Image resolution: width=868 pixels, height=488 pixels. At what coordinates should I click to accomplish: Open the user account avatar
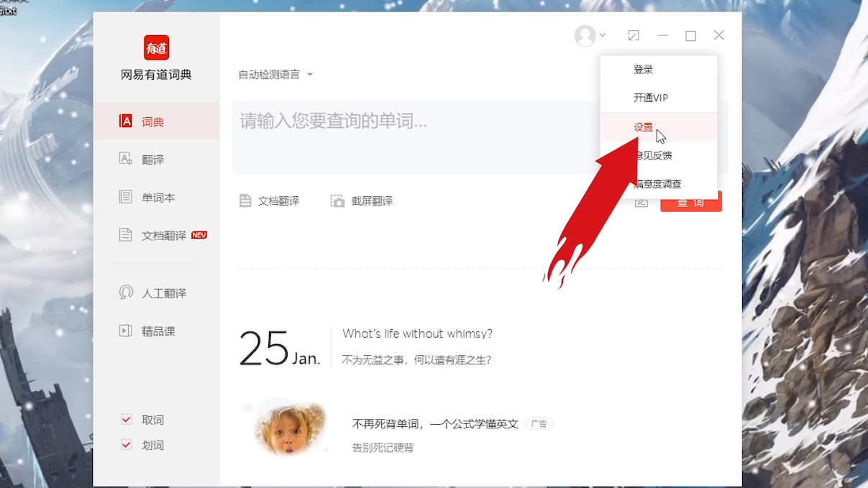[584, 35]
